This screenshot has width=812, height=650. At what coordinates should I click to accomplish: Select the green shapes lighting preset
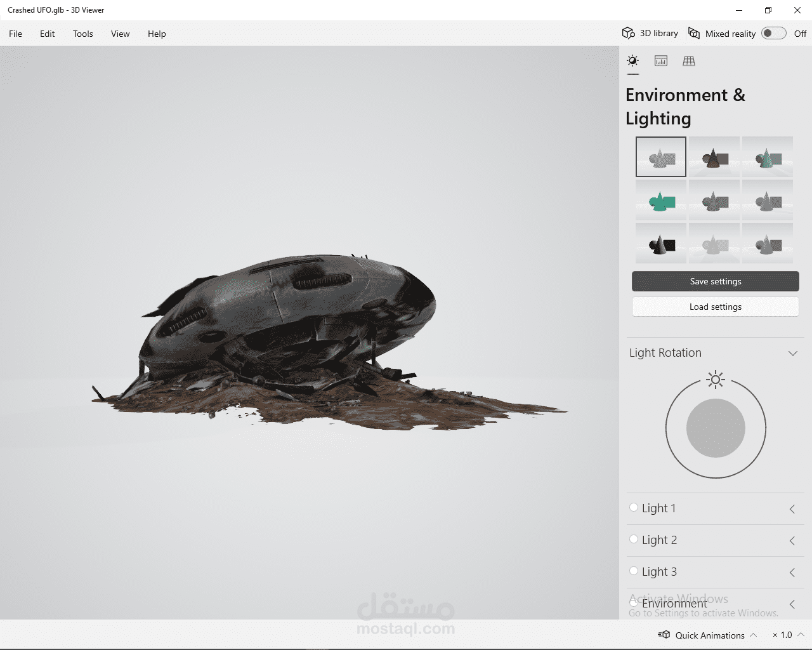click(661, 200)
